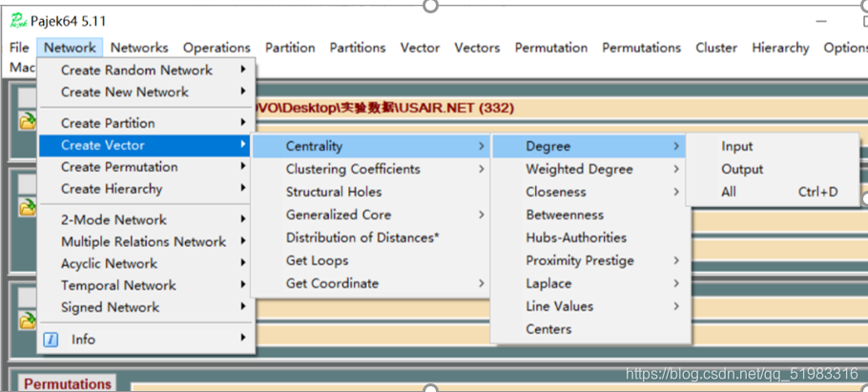Open the Vector menu
This screenshot has height=392, width=868.
(420, 48)
